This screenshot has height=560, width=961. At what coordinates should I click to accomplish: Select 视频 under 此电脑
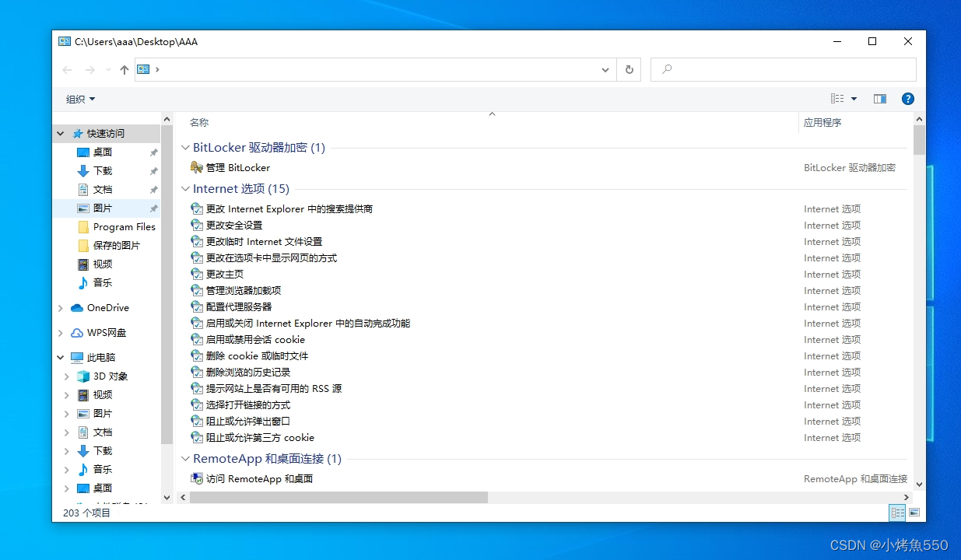pyautogui.click(x=103, y=395)
